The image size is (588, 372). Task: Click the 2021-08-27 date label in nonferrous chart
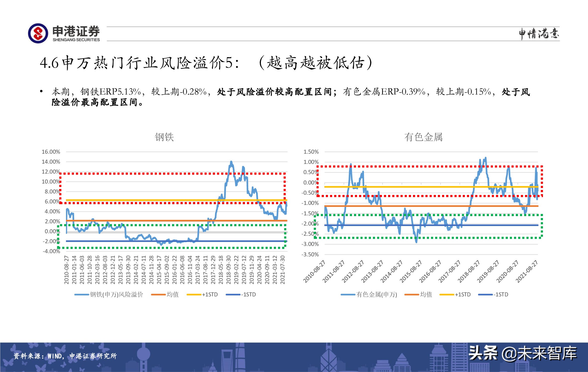click(527, 271)
